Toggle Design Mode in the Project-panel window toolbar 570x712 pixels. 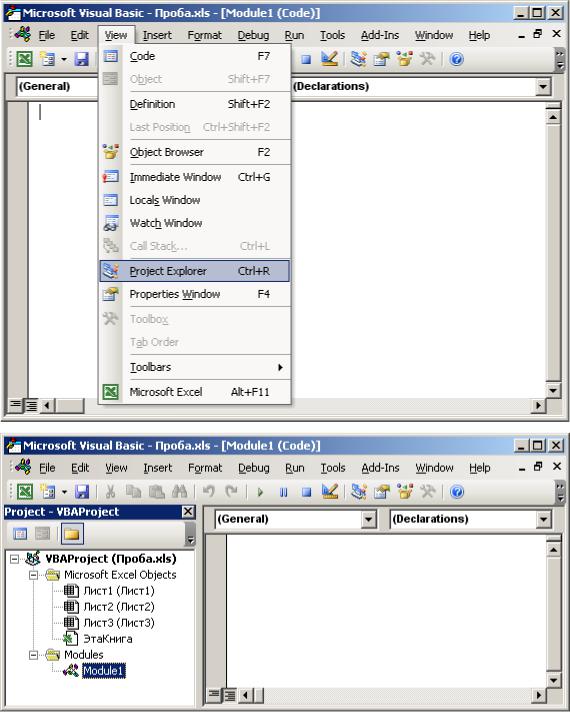coord(330,492)
